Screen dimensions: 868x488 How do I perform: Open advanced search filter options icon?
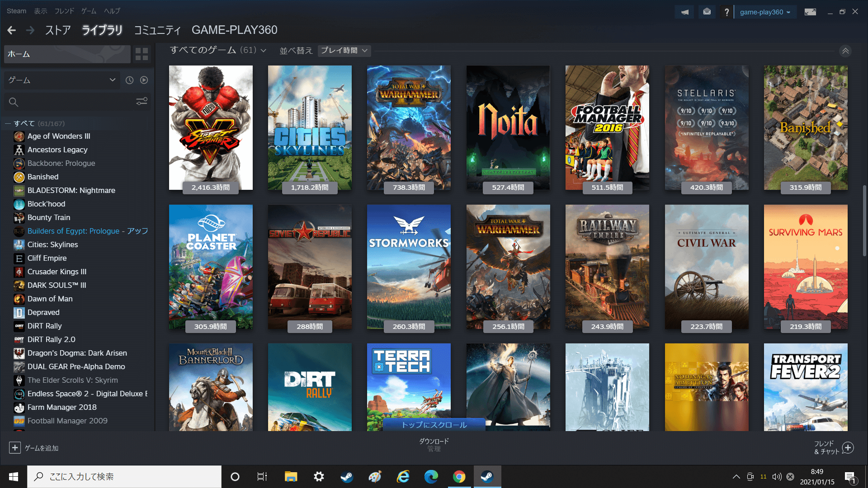[142, 102]
